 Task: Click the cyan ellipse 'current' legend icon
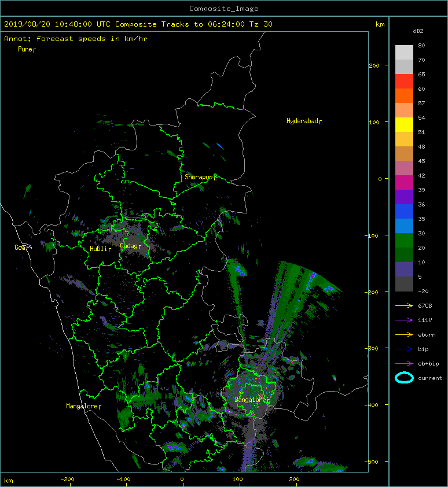[404, 378]
